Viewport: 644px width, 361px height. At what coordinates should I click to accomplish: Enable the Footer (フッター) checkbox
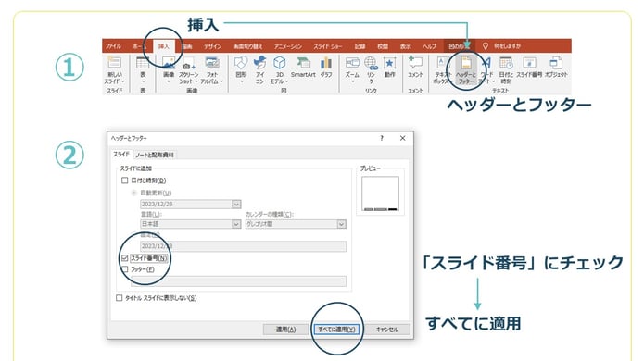pos(125,269)
